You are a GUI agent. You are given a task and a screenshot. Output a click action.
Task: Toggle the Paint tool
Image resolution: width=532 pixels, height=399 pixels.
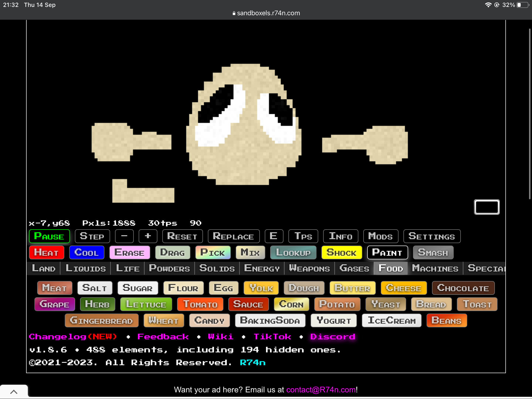(x=387, y=252)
